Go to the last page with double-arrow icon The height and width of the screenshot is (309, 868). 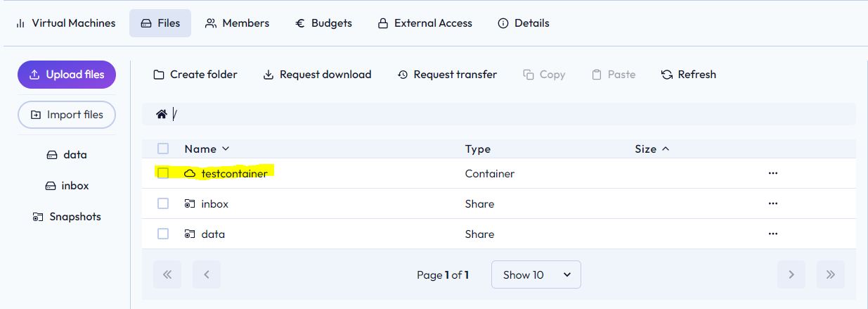tap(831, 275)
